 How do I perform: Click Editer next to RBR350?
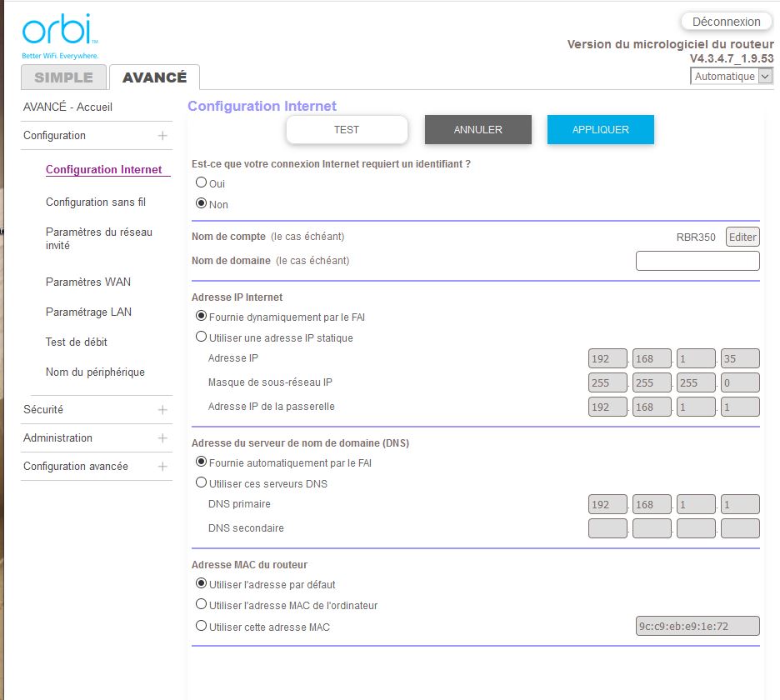click(742, 237)
